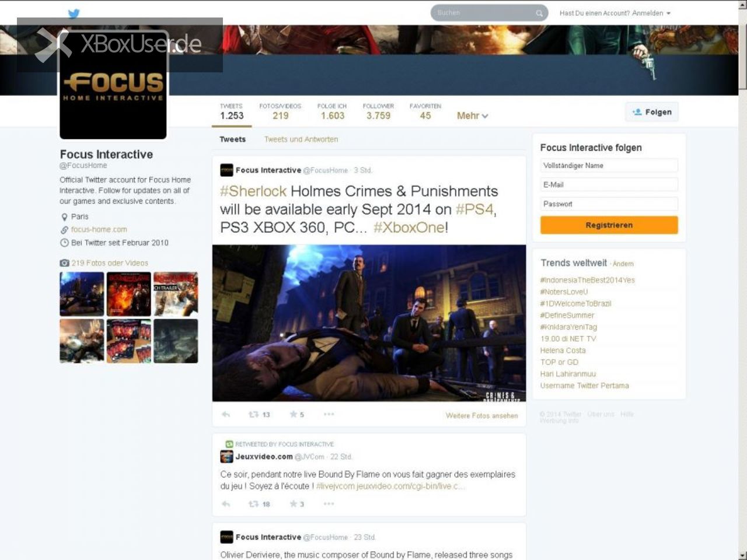The width and height of the screenshot is (747, 560).
Task: Open trend #DefineSummer
Action: [x=567, y=315]
